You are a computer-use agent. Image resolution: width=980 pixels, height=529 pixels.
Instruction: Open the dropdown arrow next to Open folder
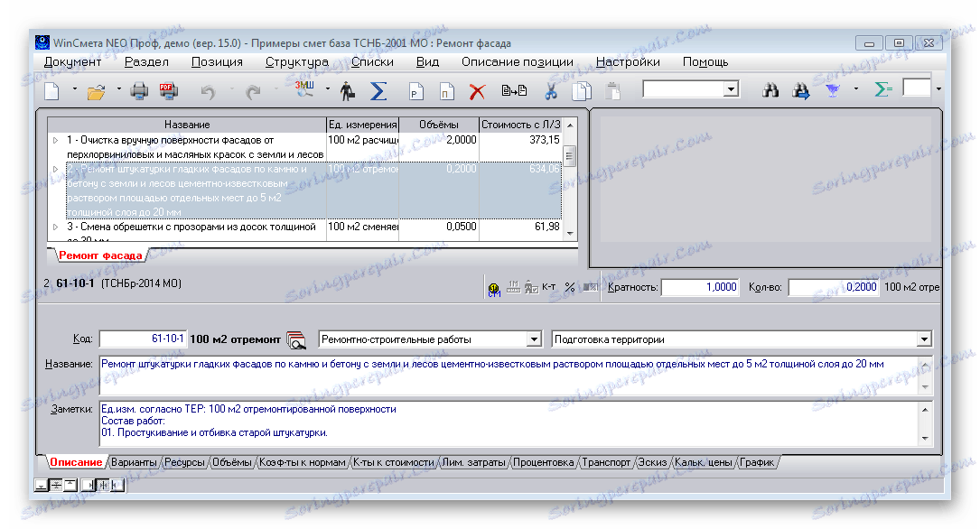tap(118, 89)
